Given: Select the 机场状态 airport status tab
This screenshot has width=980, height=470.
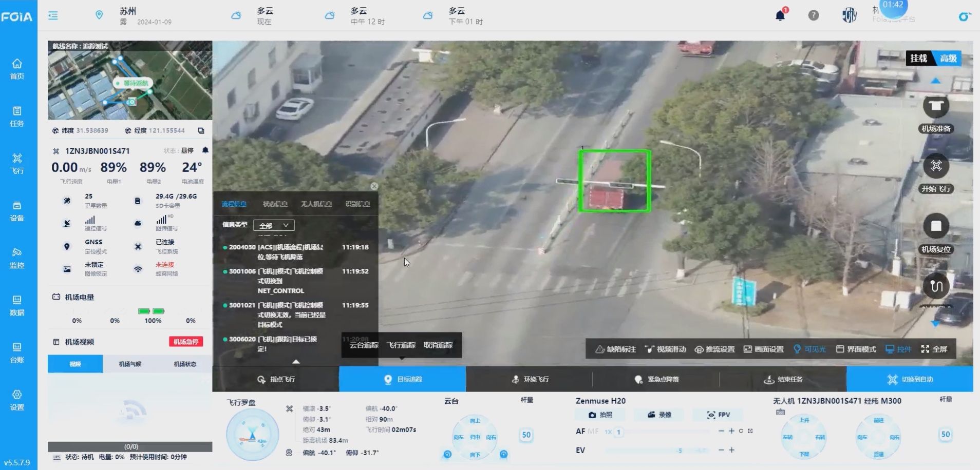Looking at the screenshot, I should [185, 364].
